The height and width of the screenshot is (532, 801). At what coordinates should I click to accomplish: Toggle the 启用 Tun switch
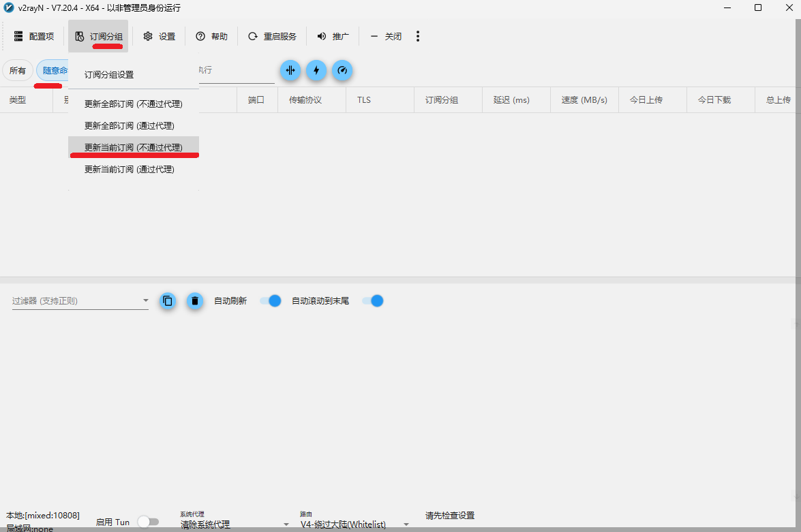point(148,522)
